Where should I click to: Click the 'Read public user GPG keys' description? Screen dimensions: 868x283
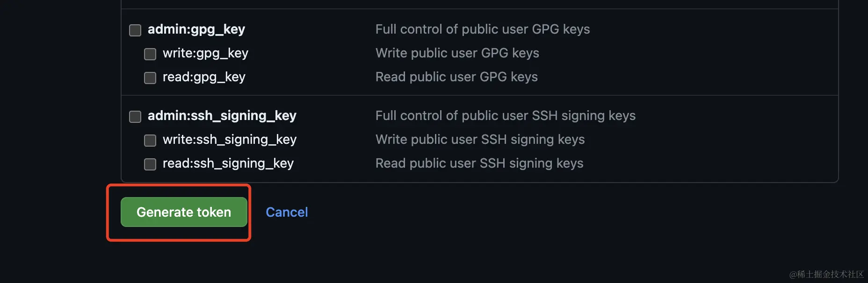456,77
